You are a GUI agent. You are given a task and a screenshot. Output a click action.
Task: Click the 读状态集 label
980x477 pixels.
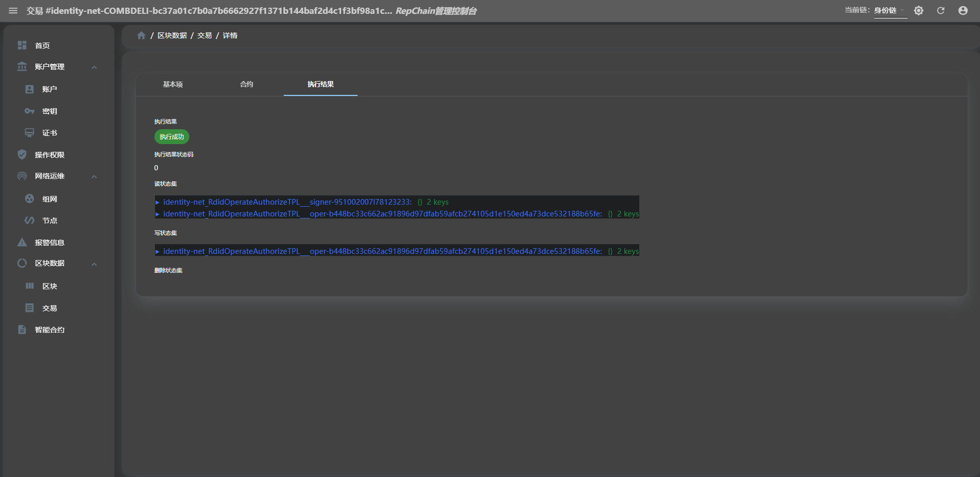[166, 184]
